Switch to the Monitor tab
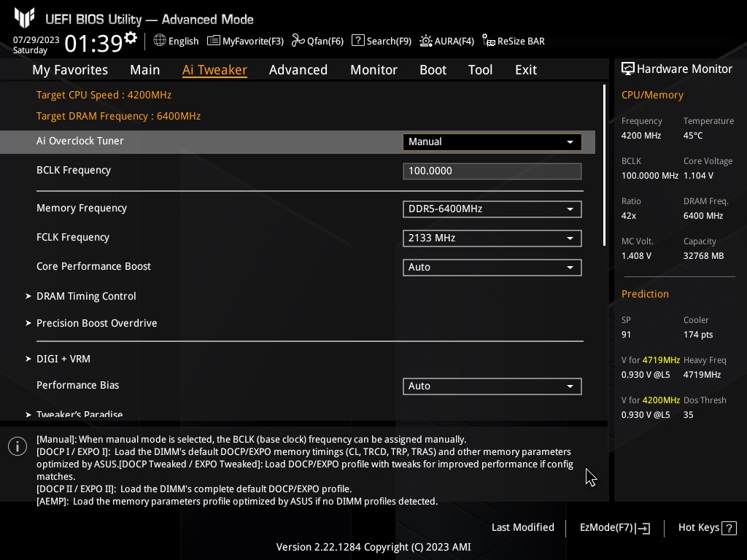The image size is (747, 560). point(373,69)
